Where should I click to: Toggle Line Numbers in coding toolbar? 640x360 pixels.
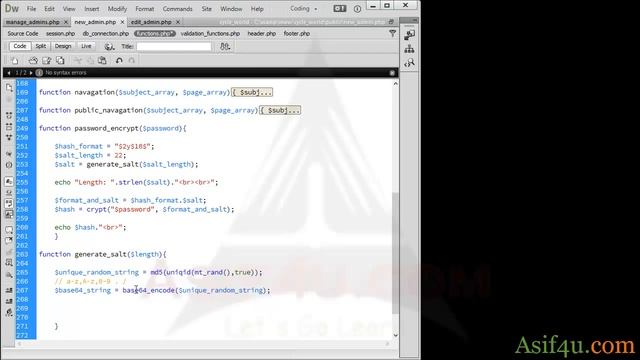click(x=9, y=182)
